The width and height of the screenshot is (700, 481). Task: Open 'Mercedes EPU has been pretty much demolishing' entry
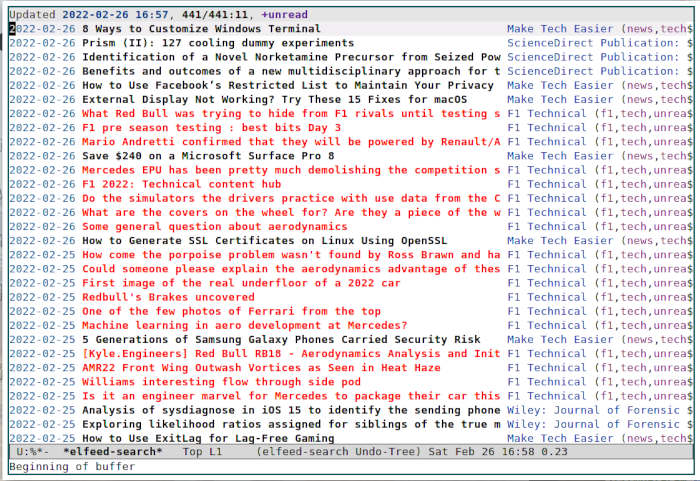(x=291, y=170)
